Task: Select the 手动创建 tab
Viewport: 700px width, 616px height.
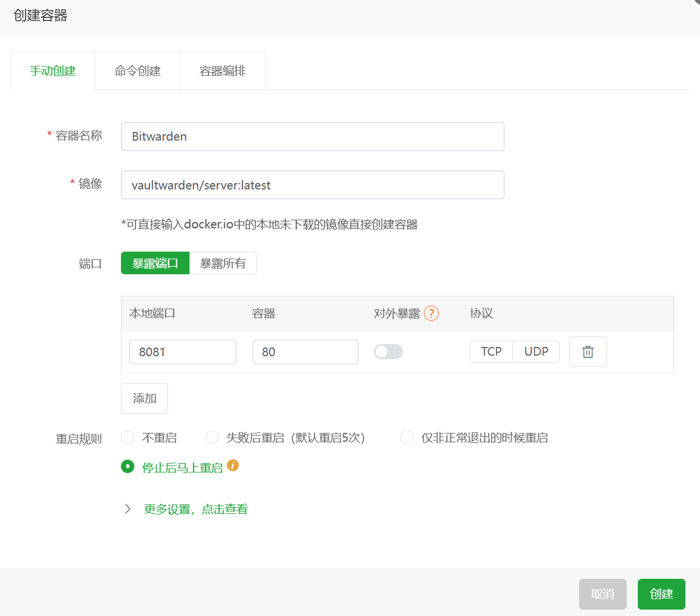Action: (52, 70)
